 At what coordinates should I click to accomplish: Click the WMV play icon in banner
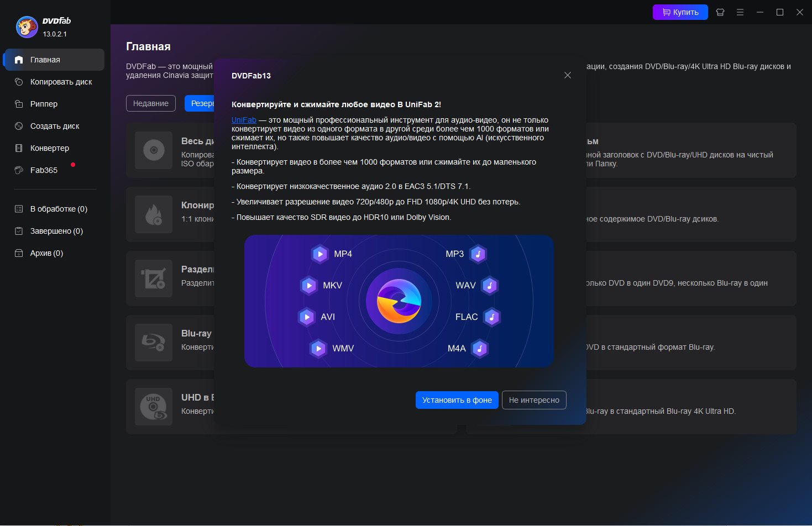click(318, 349)
